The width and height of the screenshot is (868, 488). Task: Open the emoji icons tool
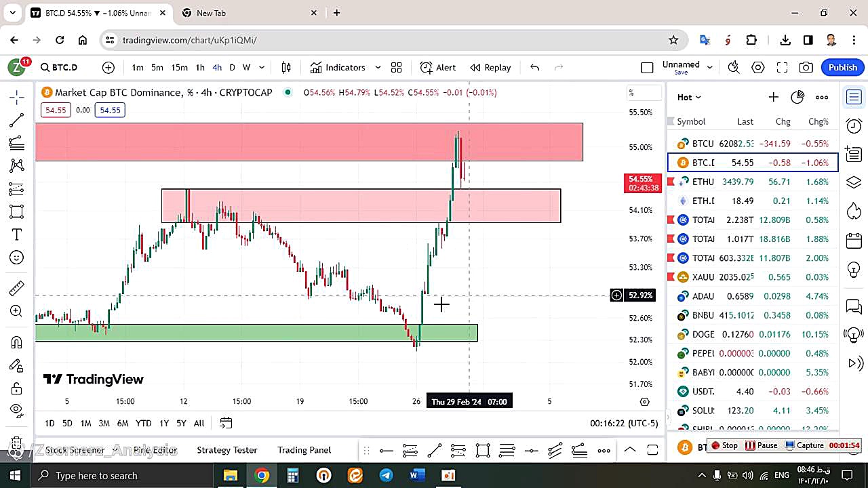pos(17,258)
